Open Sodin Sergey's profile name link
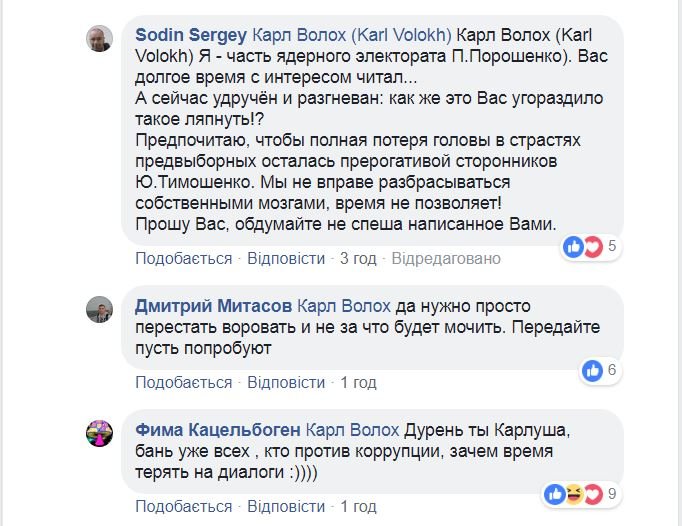This screenshot has width=682, height=526. pos(190,34)
